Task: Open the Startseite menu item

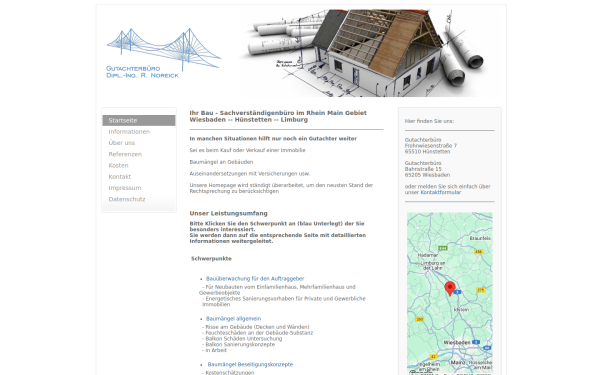Action: (139, 121)
